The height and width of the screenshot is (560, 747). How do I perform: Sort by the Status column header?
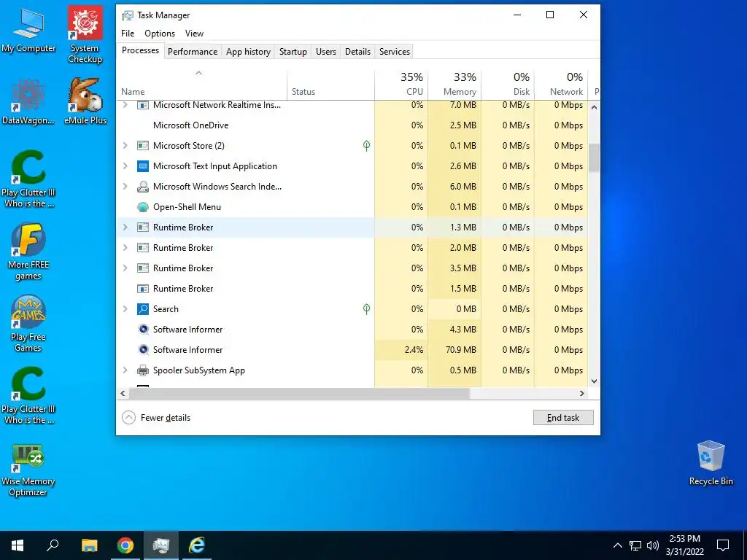[x=331, y=85]
